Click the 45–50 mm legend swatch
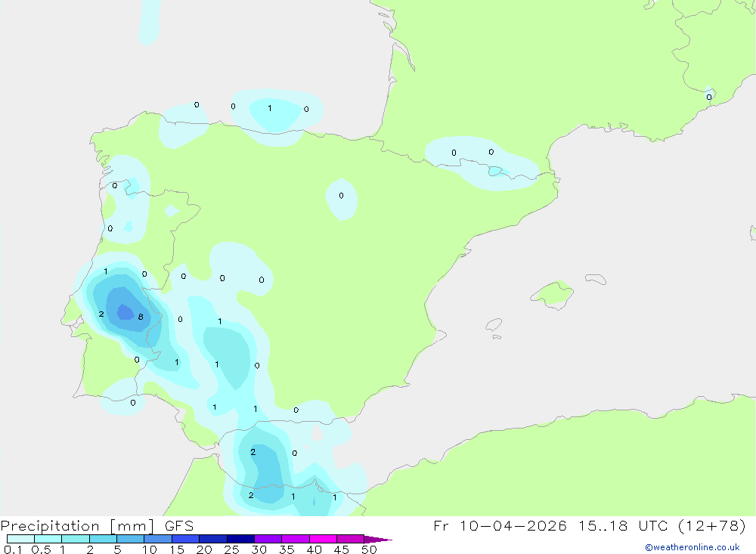756x554 pixels. point(351,539)
